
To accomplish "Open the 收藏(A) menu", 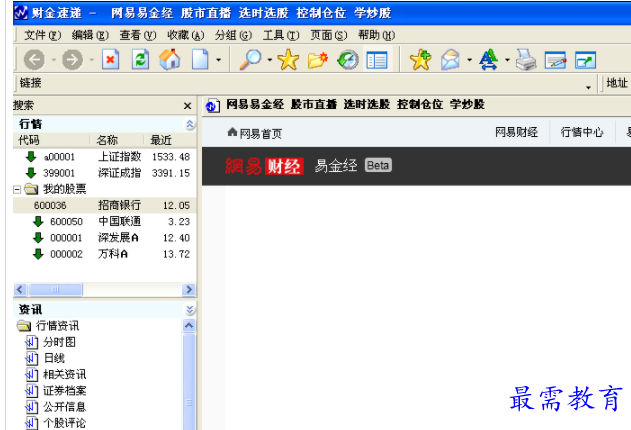I will coord(186,35).
